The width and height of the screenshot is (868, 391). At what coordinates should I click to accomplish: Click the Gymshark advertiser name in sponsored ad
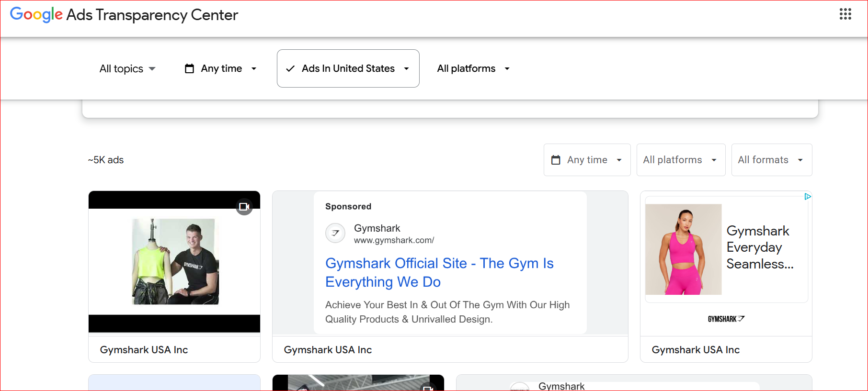[x=377, y=228]
